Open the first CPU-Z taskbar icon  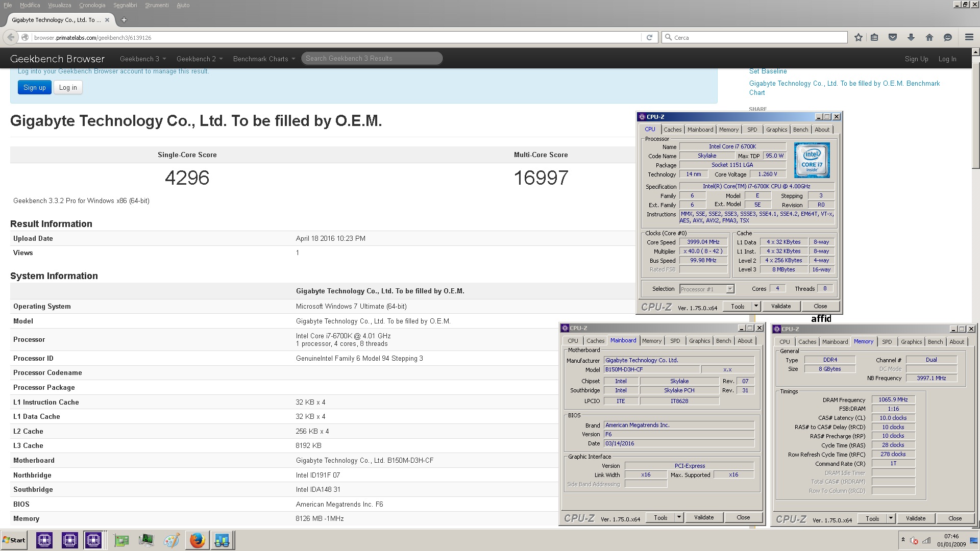pyautogui.click(x=44, y=540)
